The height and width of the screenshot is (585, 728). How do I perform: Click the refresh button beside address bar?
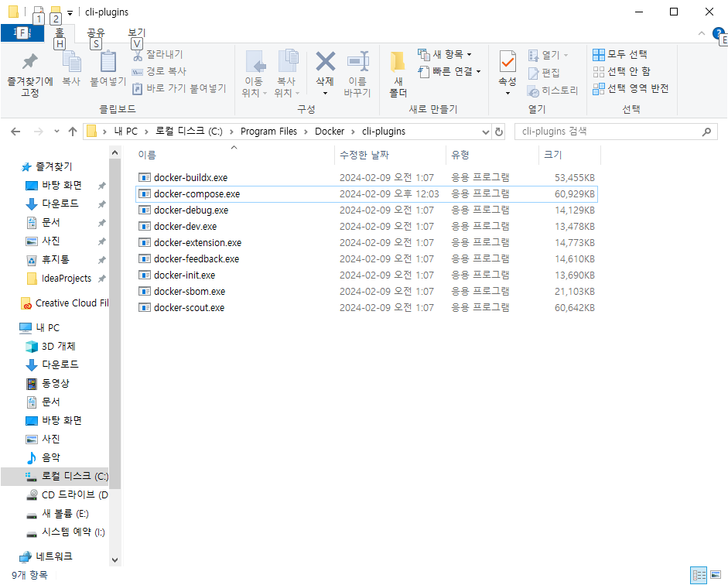[499, 132]
